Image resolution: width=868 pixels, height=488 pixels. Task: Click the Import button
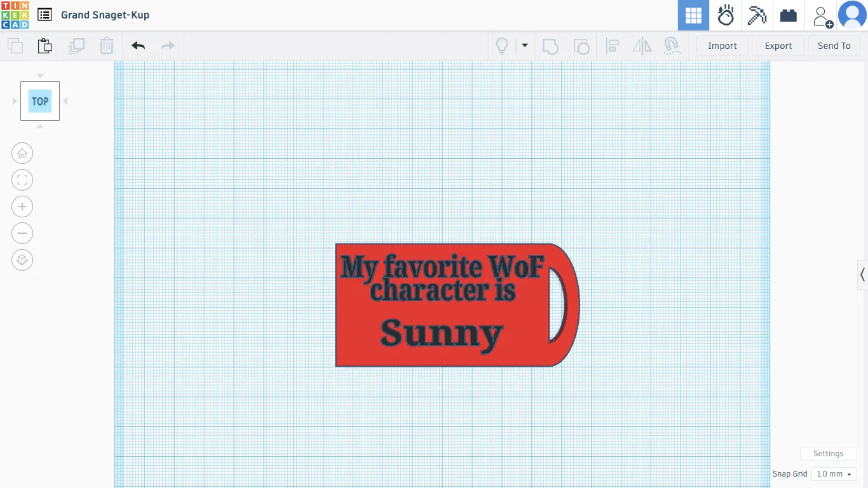tap(722, 46)
